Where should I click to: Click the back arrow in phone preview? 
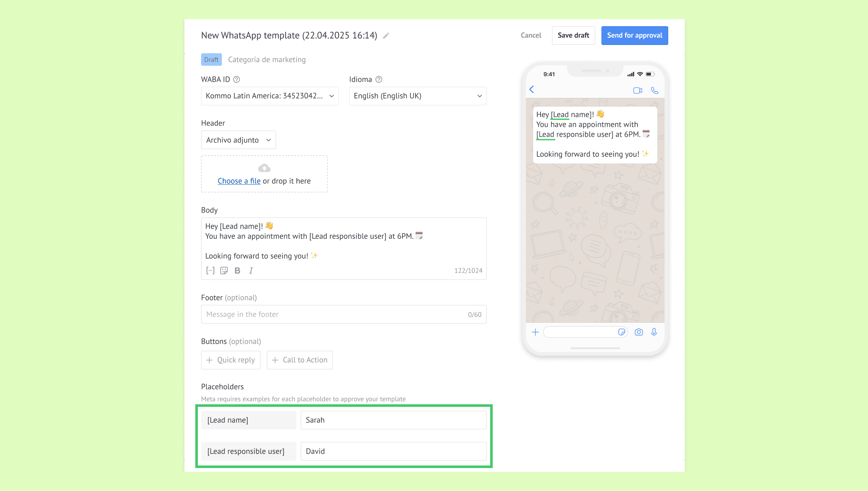(x=532, y=89)
